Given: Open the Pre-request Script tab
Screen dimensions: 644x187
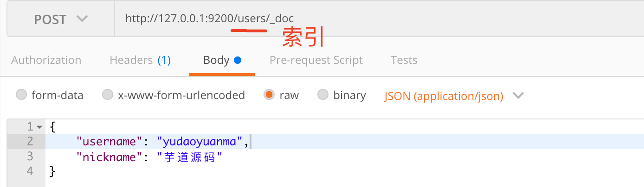Looking at the screenshot, I should tap(316, 60).
